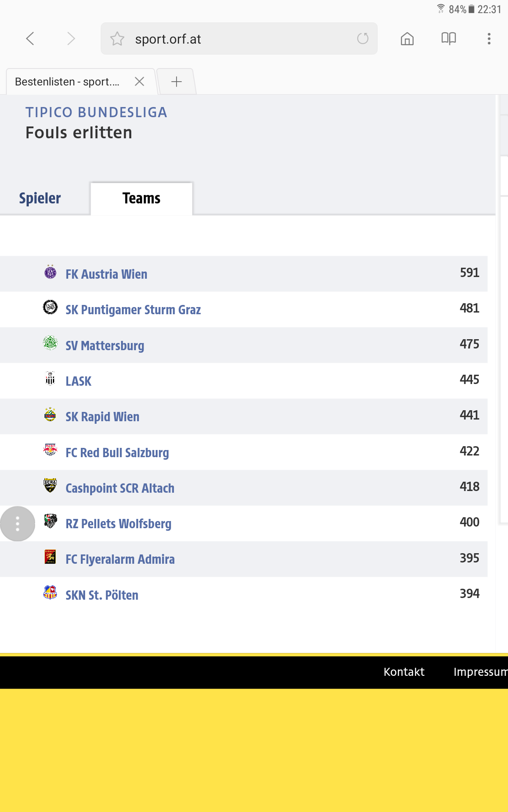This screenshot has height=812, width=508.
Task: Click the sport.orf.at address field
Action: [x=239, y=38]
